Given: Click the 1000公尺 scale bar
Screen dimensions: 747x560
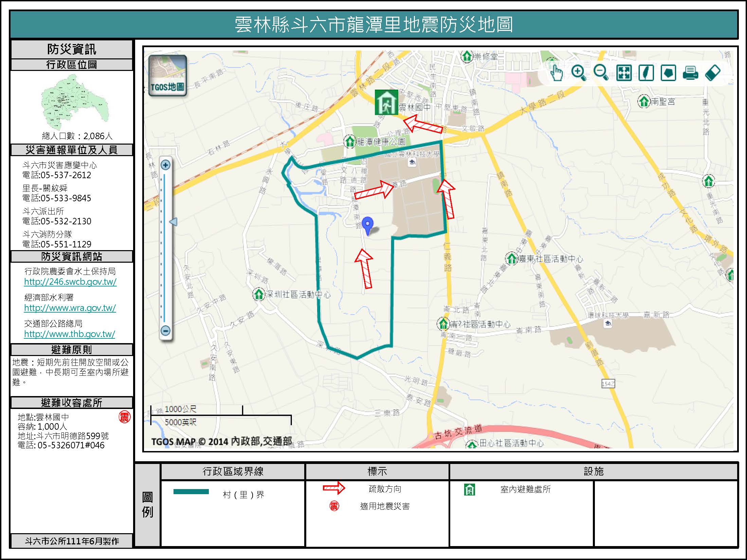Looking at the screenshot, I should click(197, 410).
